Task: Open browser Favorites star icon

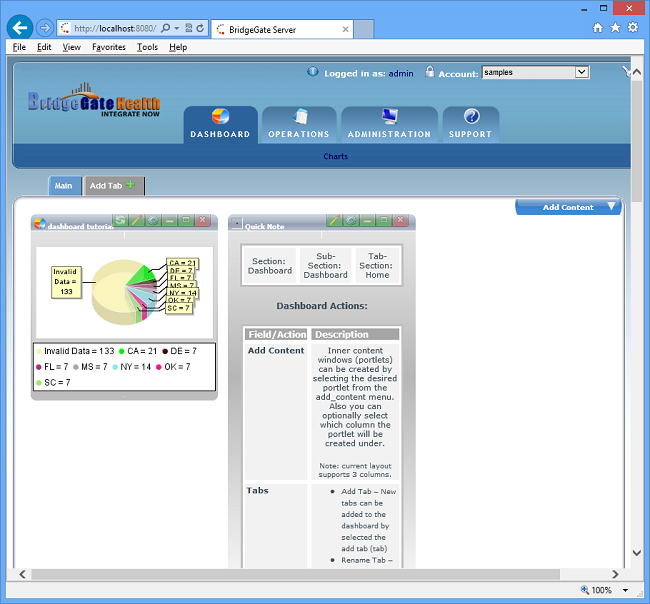Action: pyautogui.click(x=615, y=27)
